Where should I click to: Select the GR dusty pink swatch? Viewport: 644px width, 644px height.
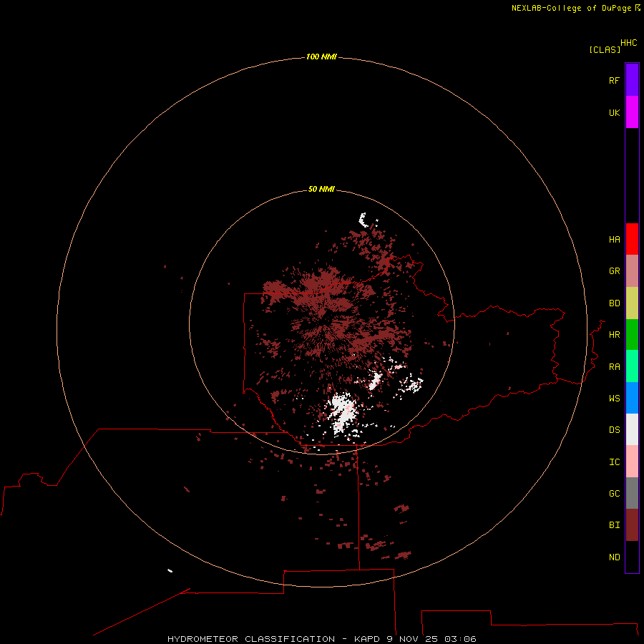coord(632,271)
